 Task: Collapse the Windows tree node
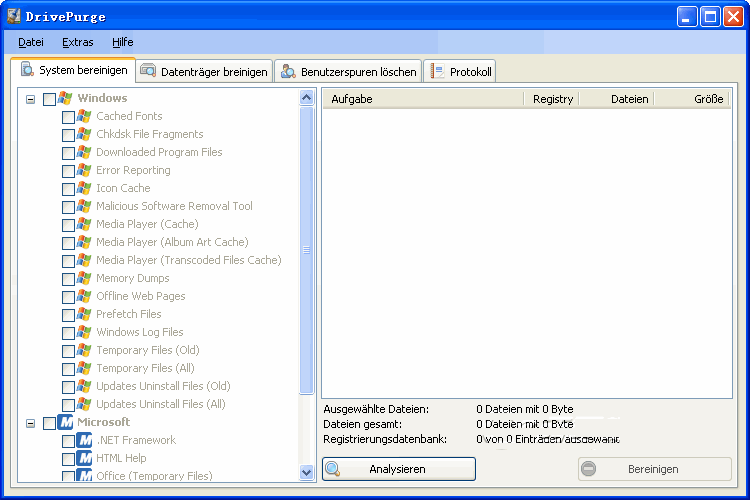[31, 100]
